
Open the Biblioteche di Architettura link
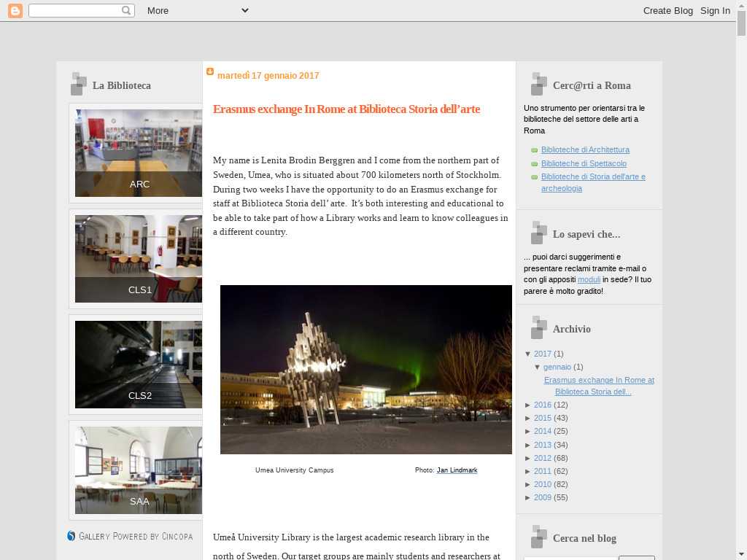pos(585,149)
